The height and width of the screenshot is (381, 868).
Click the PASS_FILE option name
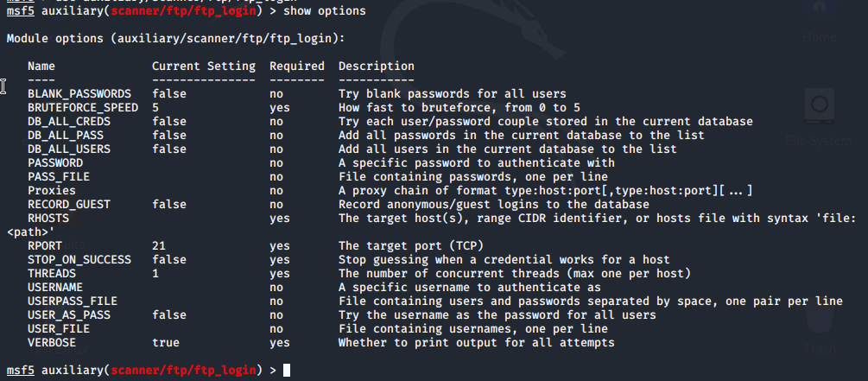pyautogui.click(x=59, y=176)
